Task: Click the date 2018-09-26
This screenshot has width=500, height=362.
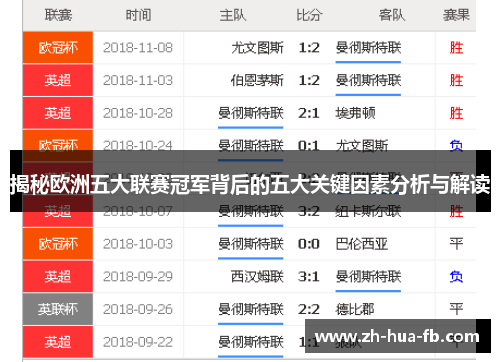Action: point(138,310)
